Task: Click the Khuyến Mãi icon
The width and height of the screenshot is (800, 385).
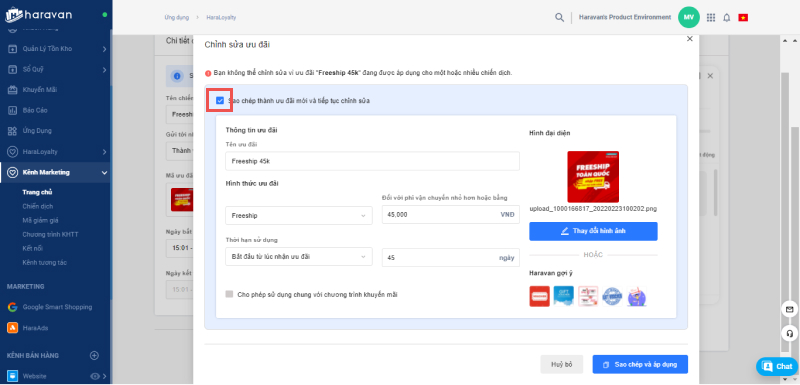Action: pos(13,90)
